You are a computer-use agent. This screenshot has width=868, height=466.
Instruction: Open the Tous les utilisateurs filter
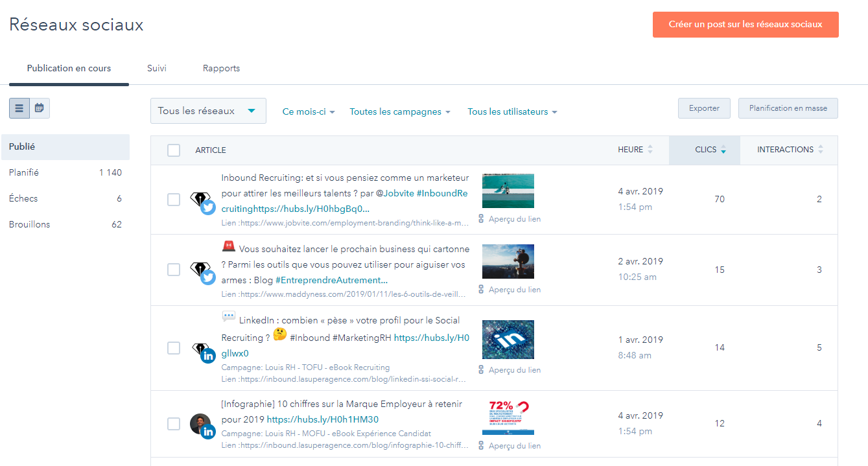pyautogui.click(x=512, y=111)
